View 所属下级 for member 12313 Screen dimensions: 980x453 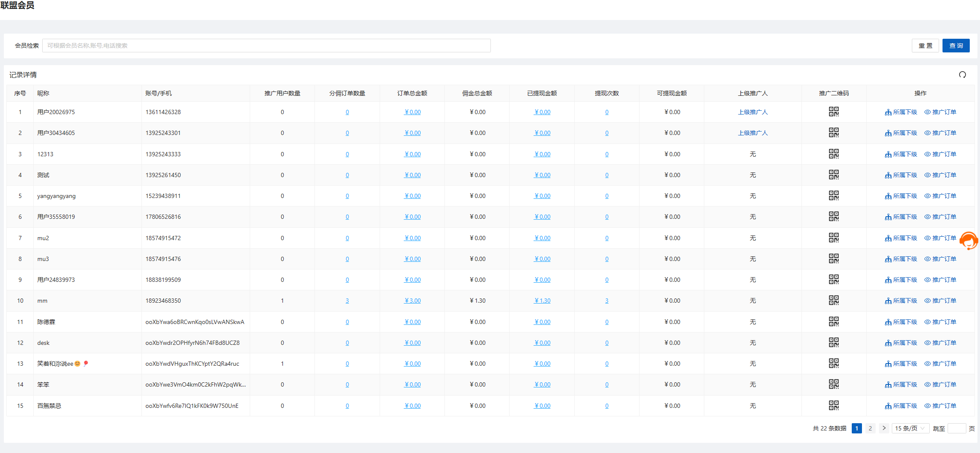point(901,154)
